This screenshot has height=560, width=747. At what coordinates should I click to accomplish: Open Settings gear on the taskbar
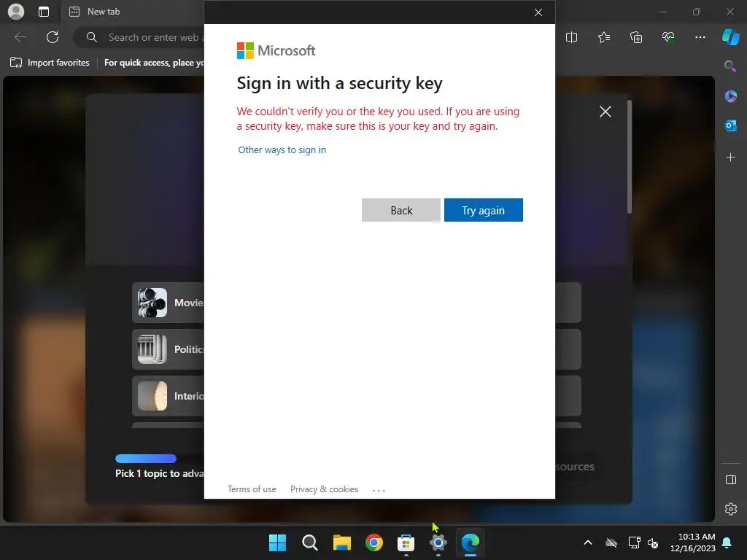pos(438,542)
